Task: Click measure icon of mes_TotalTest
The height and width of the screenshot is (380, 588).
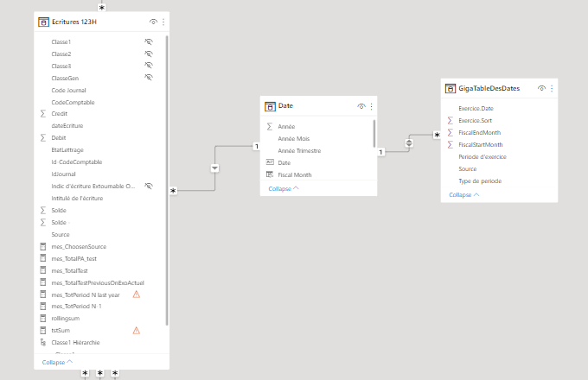Action: [x=43, y=270]
